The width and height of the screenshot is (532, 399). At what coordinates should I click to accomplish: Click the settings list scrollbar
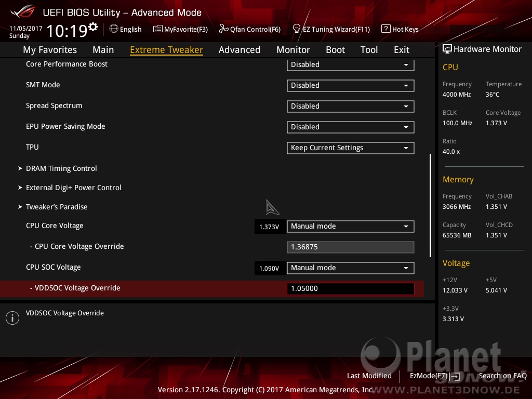click(x=431, y=205)
